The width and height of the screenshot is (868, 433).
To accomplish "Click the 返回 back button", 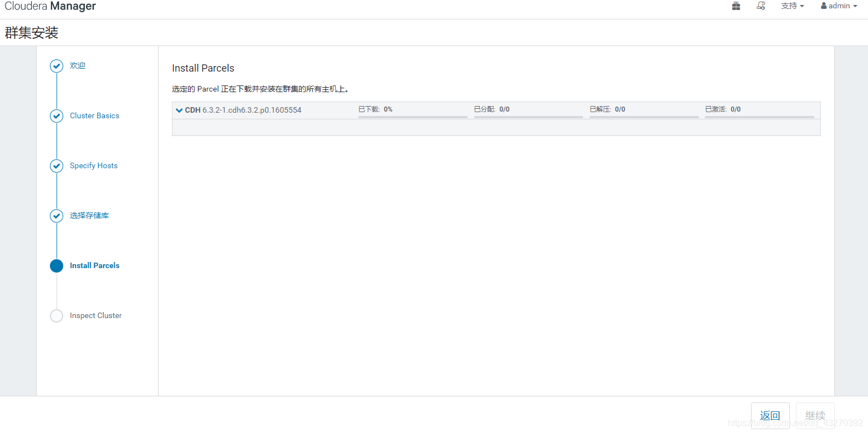I will point(770,416).
